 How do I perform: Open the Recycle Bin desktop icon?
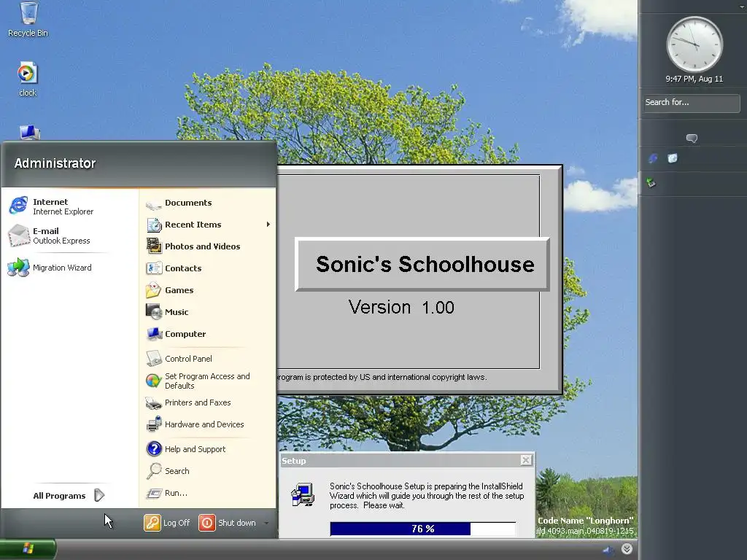(28, 20)
